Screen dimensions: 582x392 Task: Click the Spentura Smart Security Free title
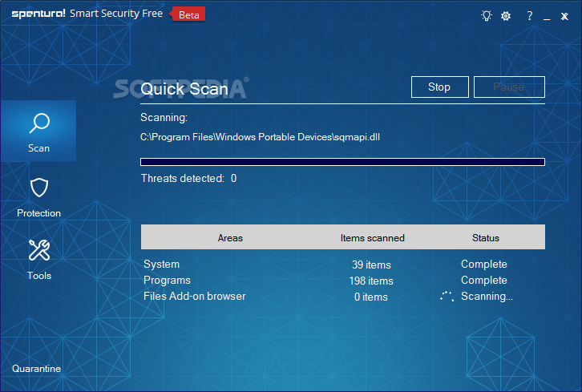87,14
